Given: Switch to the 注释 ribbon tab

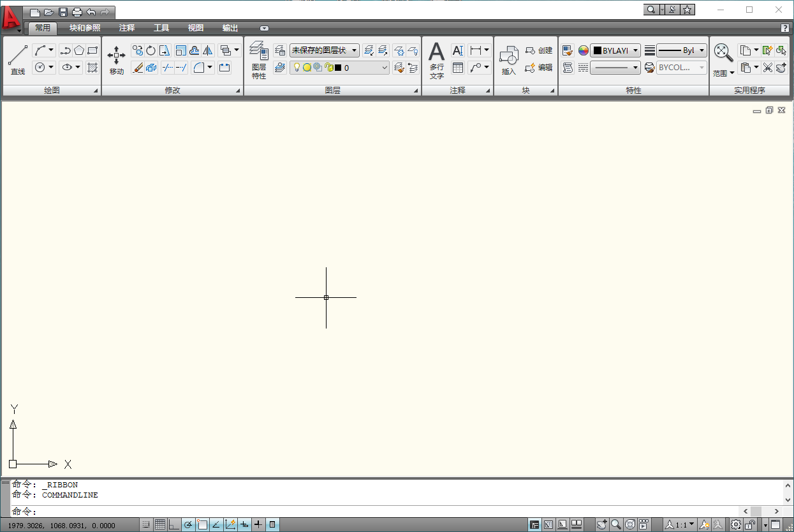Looking at the screenshot, I should [x=126, y=28].
